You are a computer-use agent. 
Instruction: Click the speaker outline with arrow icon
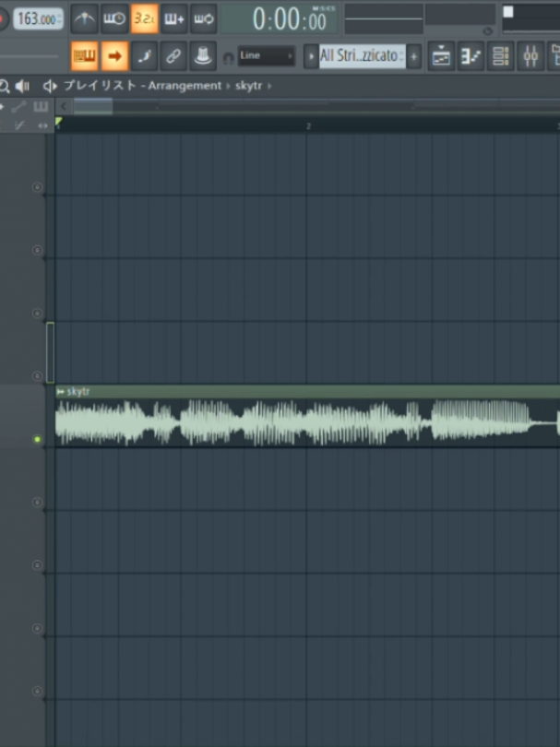tap(50, 87)
